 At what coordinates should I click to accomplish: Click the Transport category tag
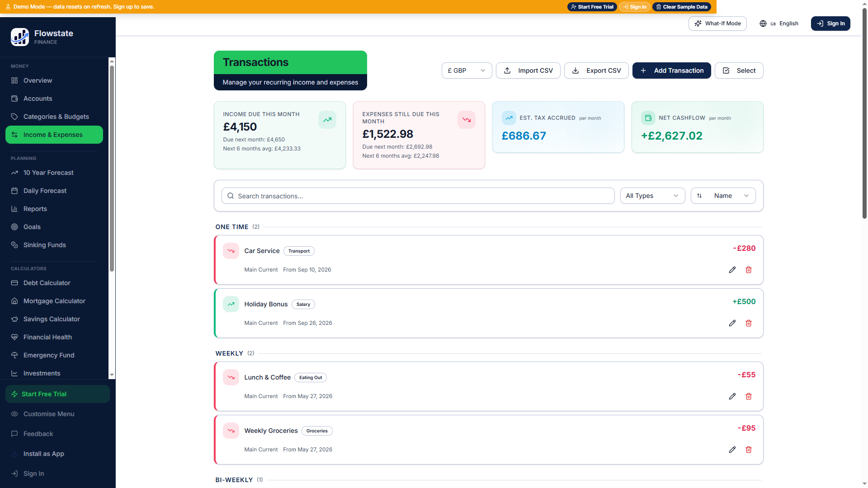point(299,251)
